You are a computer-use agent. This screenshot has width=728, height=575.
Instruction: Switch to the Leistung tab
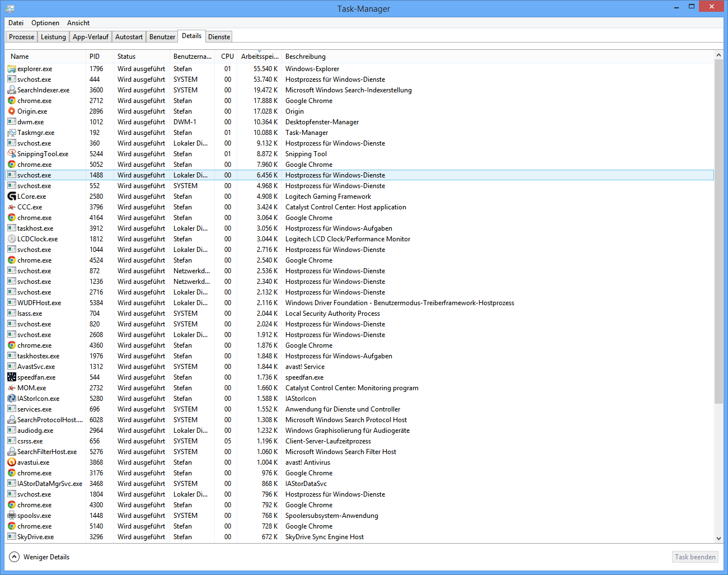coord(53,37)
